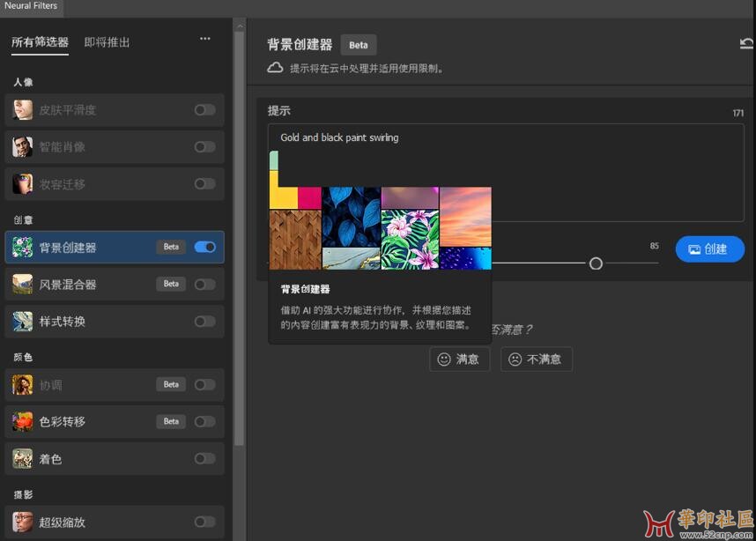756x541 pixels.
Task: Click the slider handle valued 85
Action: [x=596, y=263]
